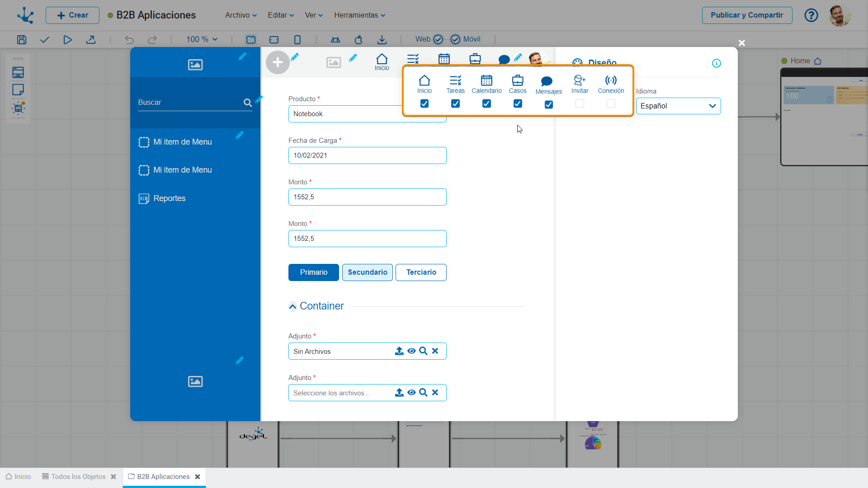The height and width of the screenshot is (488, 868).
Task: Click the round plus button in the preview header
Action: (278, 63)
